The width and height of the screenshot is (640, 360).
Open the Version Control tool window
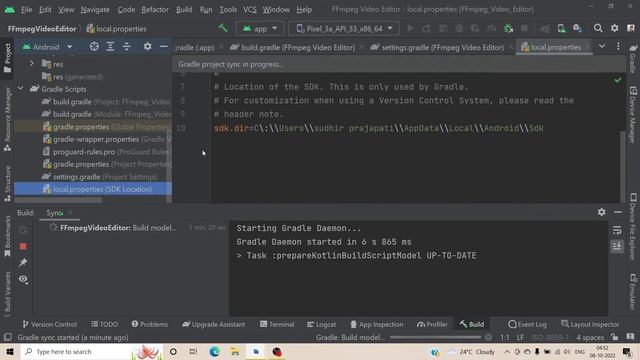point(49,324)
